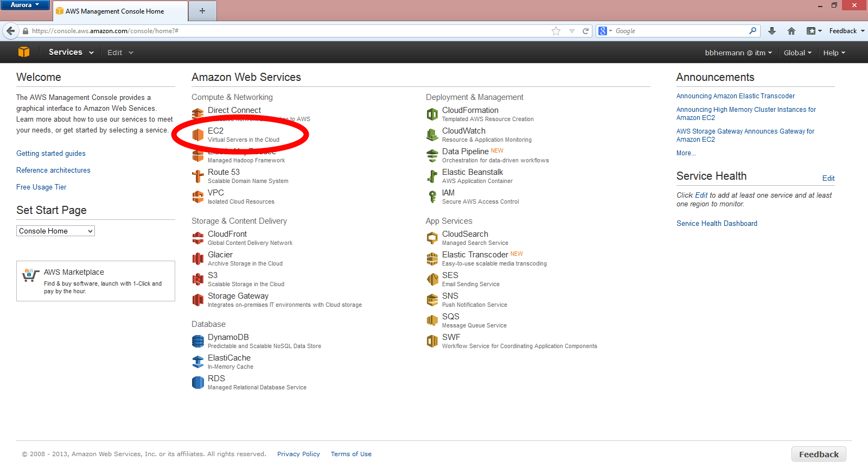The width and height of the screenshot is (868, 467).
Task: Select the Route 53 icon
Action: click(198, 176)
